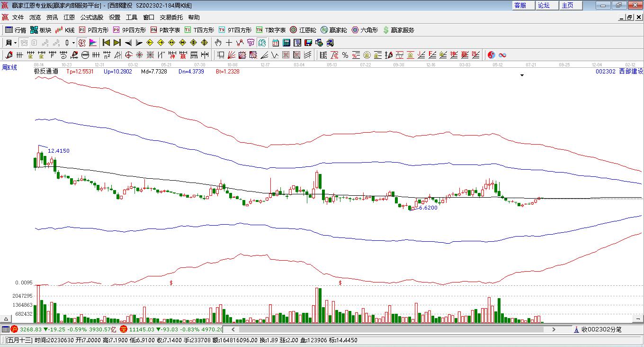The height and width of the screenshot is (347, 644).
Task: Select the crosshair cursor tool
Action: [229, 43]
